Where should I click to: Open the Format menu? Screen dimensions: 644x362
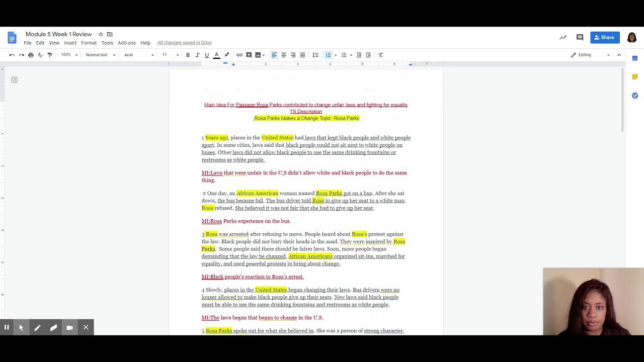tap(89, 43)
